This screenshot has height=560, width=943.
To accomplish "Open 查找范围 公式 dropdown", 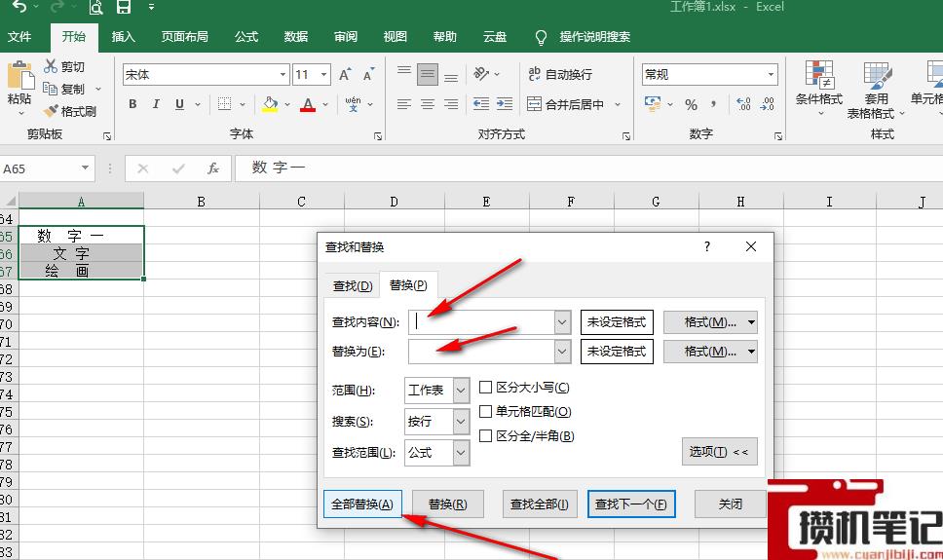I will click(x=461, y=452).
